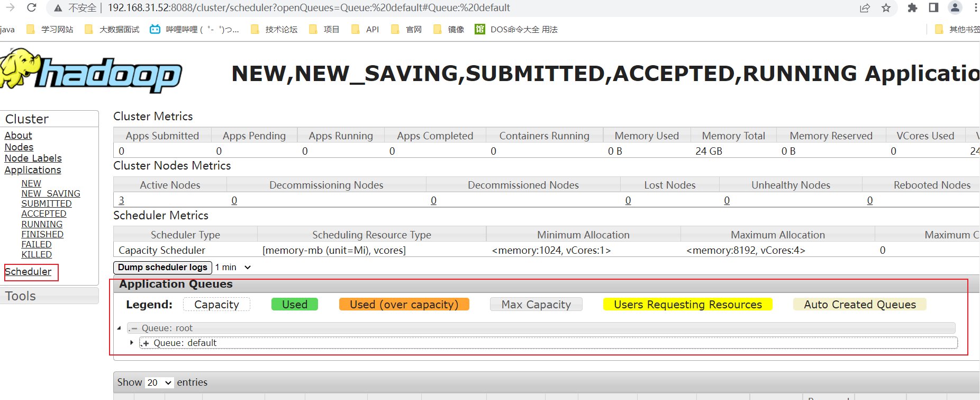Open the 技术论坛 bookmark folder

pos(274,29)
